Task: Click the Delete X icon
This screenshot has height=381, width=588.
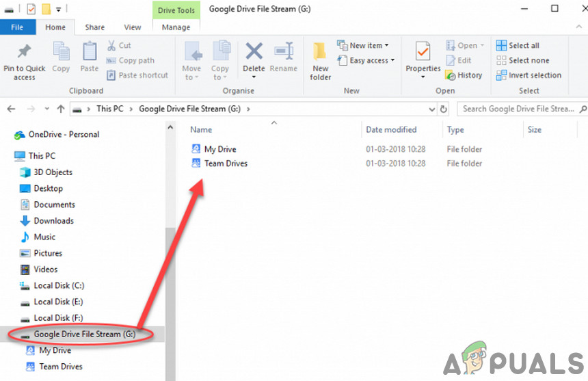Action: click(x=254, y=51)
